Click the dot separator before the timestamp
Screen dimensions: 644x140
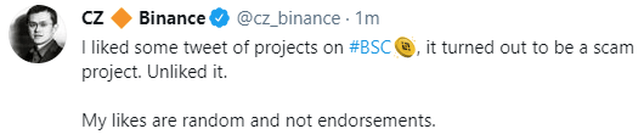(x=347, y=18)
